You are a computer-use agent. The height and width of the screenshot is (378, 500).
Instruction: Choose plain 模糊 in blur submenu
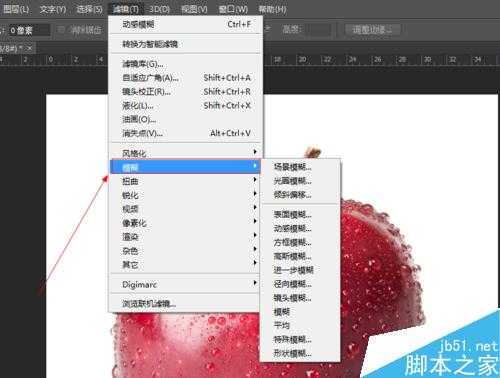point(300,312)
